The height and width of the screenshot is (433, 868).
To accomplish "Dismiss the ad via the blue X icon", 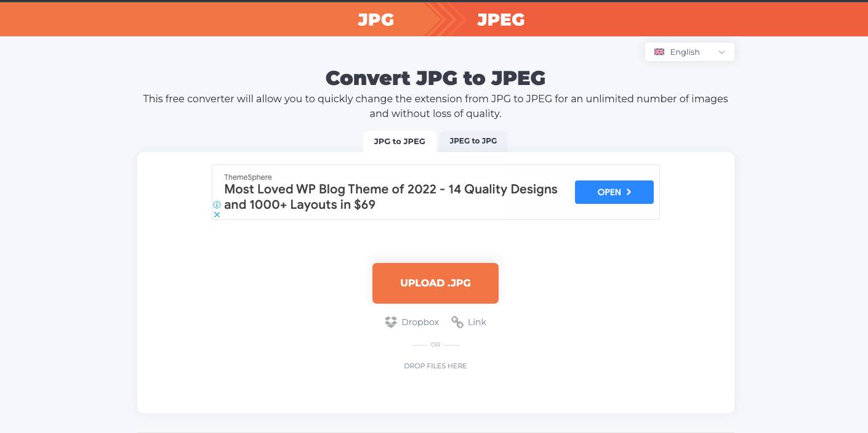I will (x=217, y=214).
